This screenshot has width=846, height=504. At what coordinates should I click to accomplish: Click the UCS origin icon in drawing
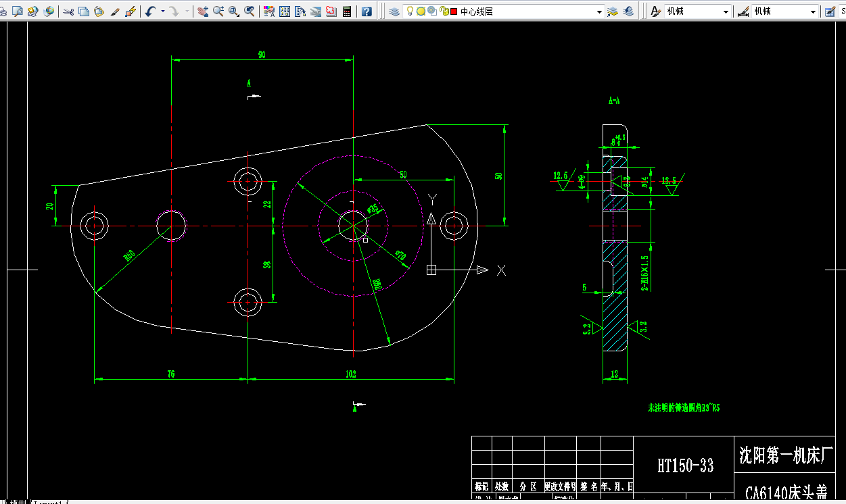pos(431,270)
